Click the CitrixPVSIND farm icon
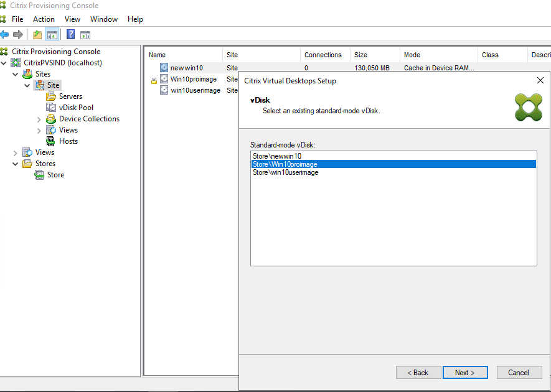The image size is (551, 392). click(x=16, y=63)
